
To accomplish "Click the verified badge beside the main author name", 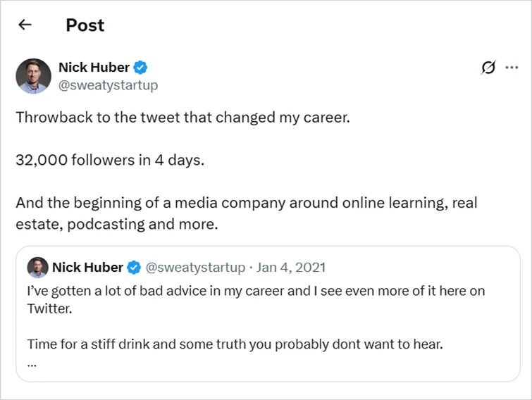I will pyautogui.click(x=141, y=68).
